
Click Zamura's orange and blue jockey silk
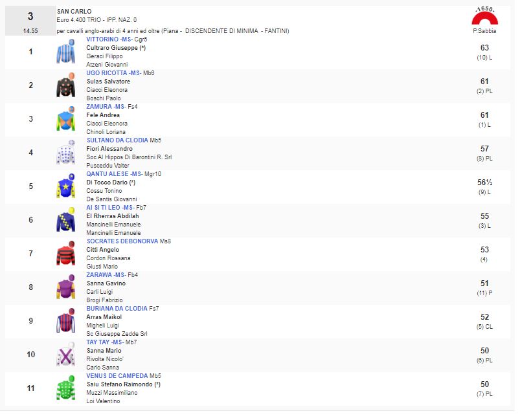(x=65, y=118)
